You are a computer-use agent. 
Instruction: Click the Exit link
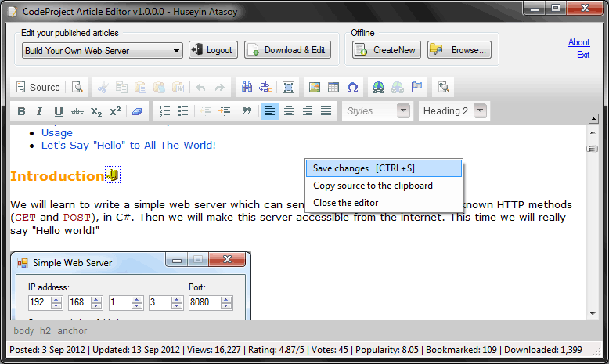click(583, 55)
